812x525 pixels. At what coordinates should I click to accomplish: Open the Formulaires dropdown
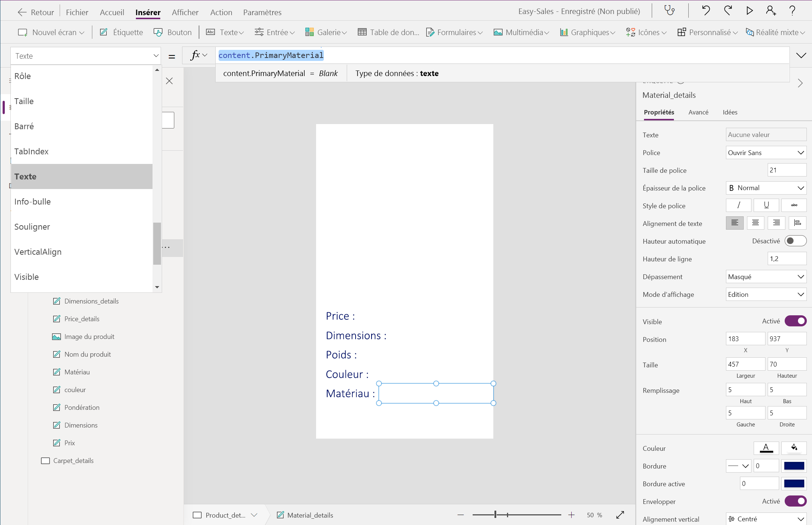point(455,32)
